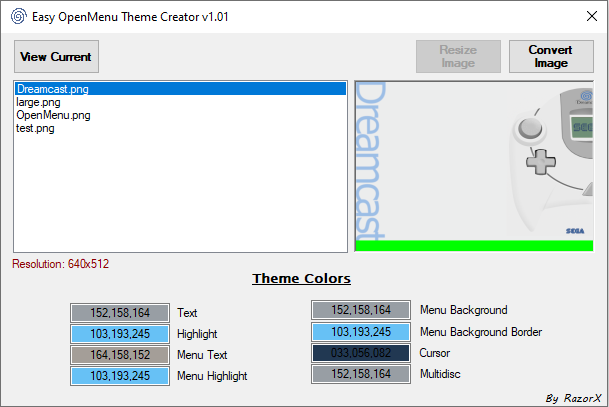The image size is (609, 407).
Task: Open the Menu Highlight color swatch
Action: [120, 376]
